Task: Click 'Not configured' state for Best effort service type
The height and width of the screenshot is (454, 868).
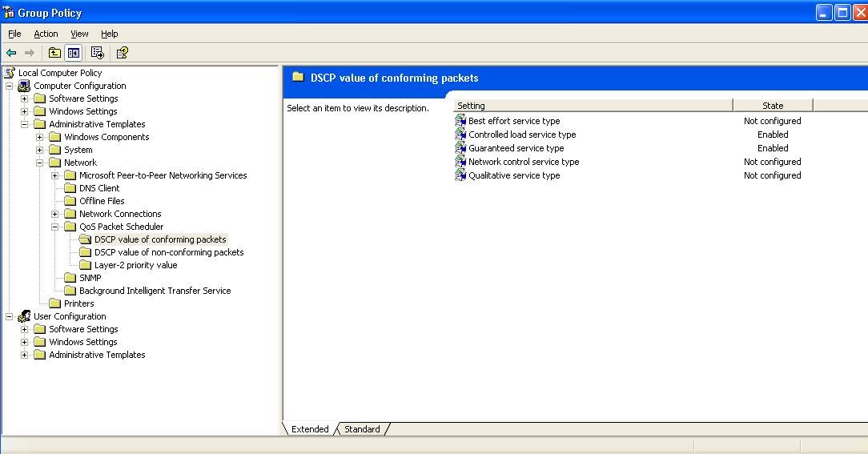Action: click(x=772, y=121)
